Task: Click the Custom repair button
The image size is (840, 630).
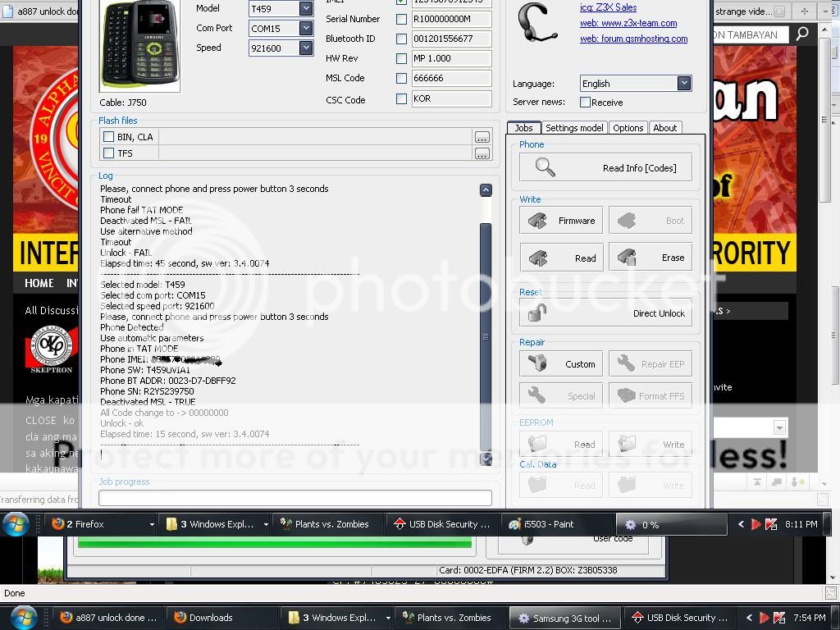Action: [561, 363]
